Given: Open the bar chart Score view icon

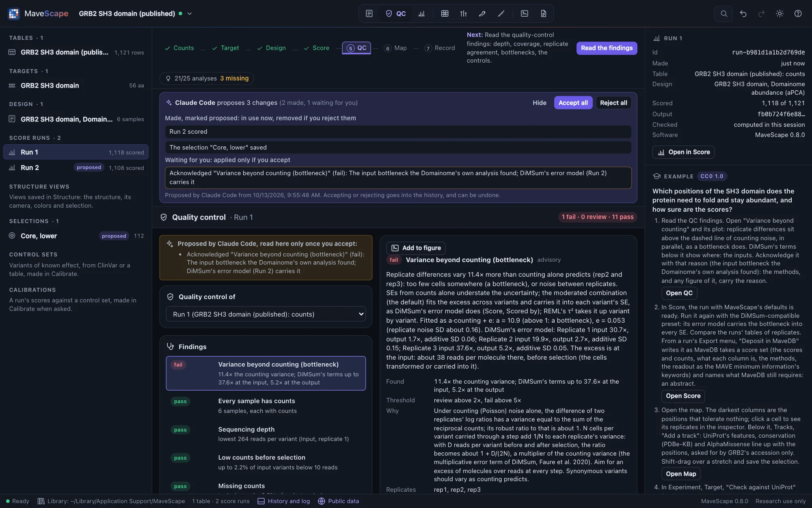Looking at the screenshot, I should tap(421, 13).
